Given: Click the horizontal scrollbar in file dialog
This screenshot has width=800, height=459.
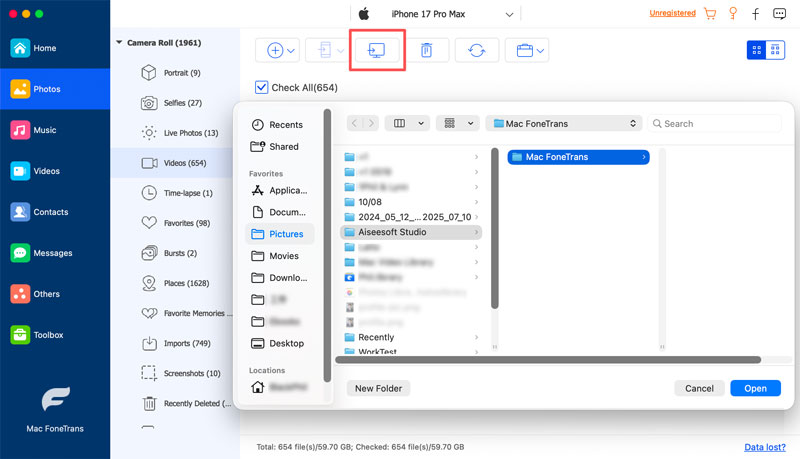Looking at the screenshot, I should tap(548, 360).
